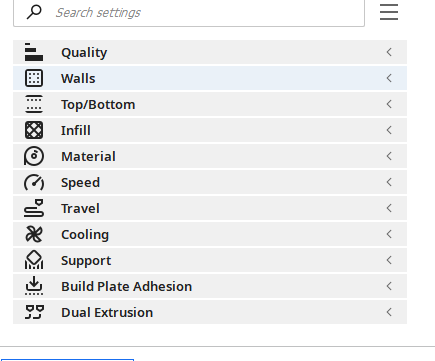Click the Cooling fan icon

coord(34,234)
